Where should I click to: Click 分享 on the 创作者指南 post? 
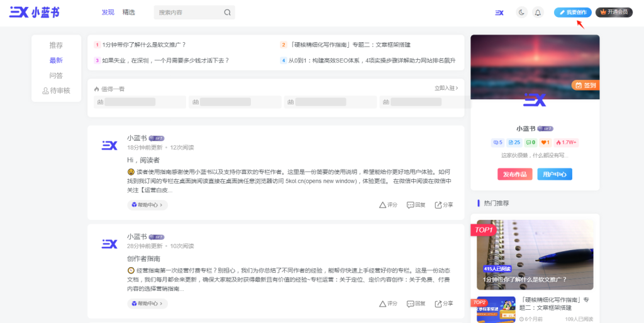coord(444,304)
